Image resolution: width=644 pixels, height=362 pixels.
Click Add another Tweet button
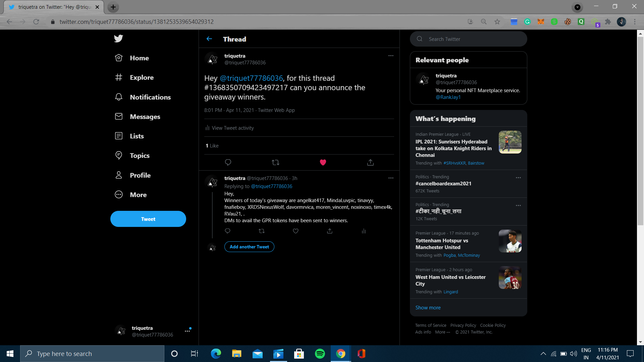point(249,247)
